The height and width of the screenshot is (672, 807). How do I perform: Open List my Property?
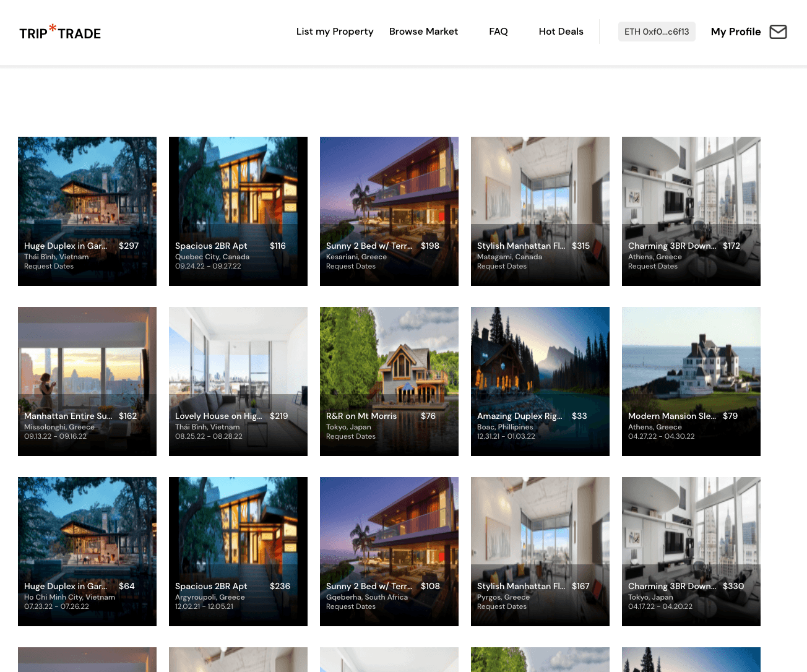(x=335, y=32)
